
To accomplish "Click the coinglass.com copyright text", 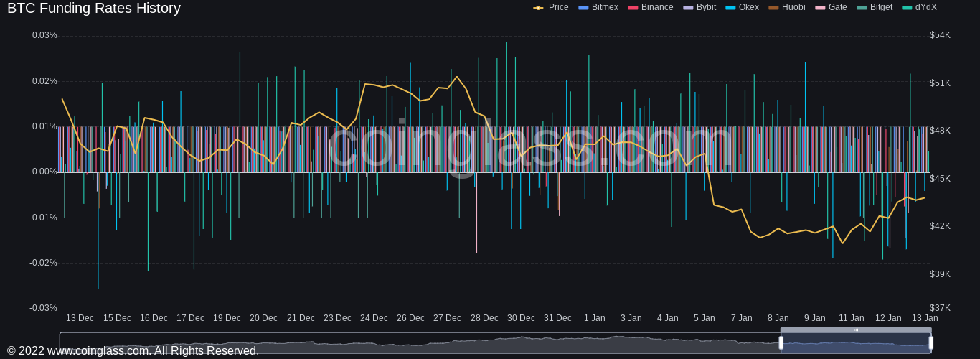I will tap(133, 351).
